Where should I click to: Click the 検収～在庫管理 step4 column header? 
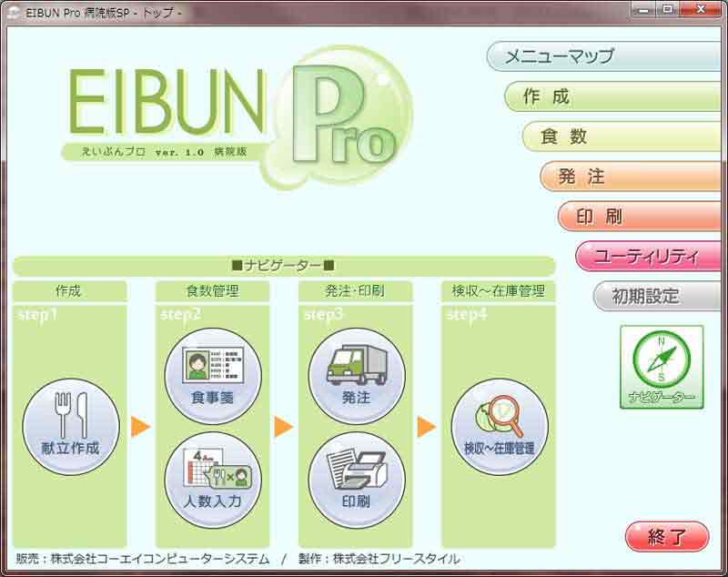[x=498, y=291]
